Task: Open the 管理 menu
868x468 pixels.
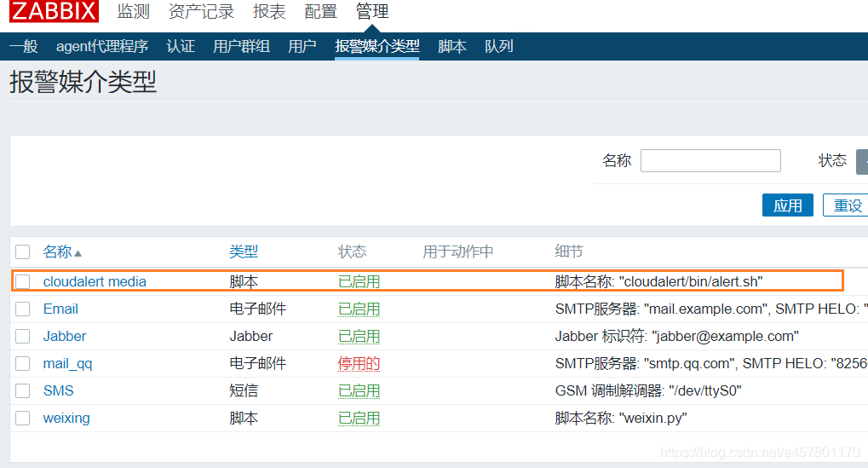Action: [372, 12]
